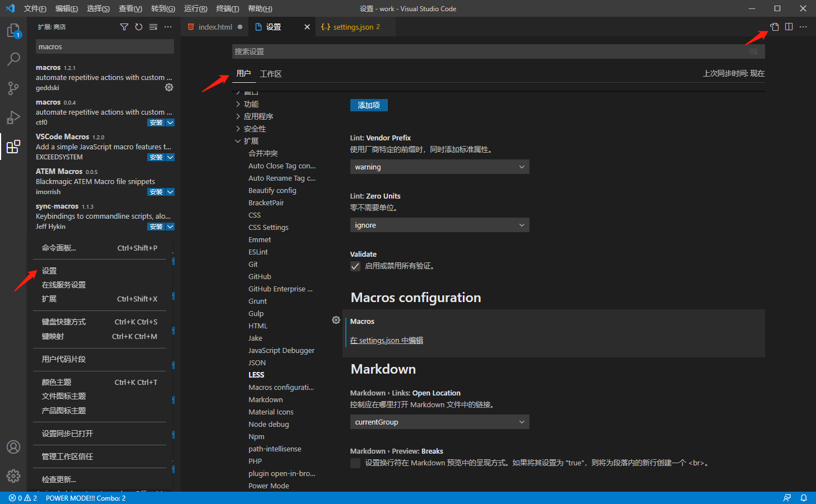
Task: Open editor more actions ellipsis
Action: tap(803, 27)
